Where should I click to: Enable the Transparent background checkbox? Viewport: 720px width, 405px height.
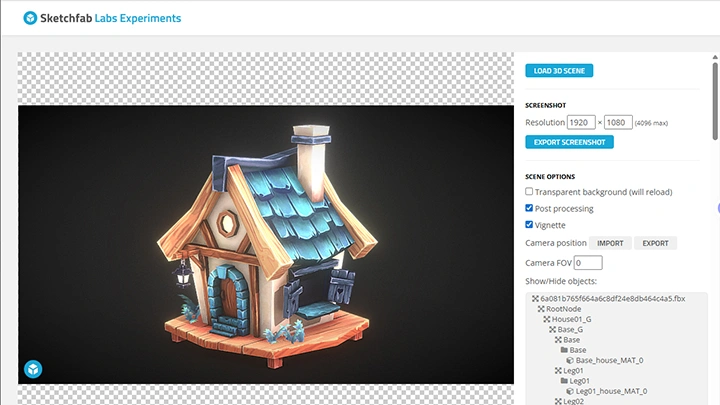point(530,192)
